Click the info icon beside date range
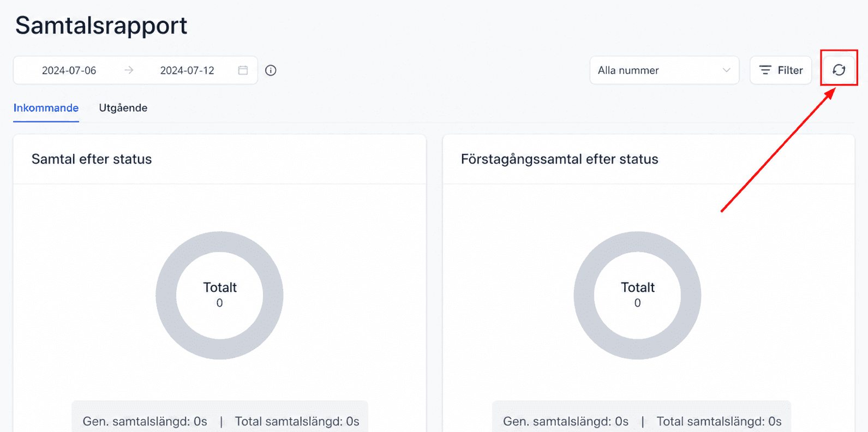 pyautogui.click(x=271, y=70)
